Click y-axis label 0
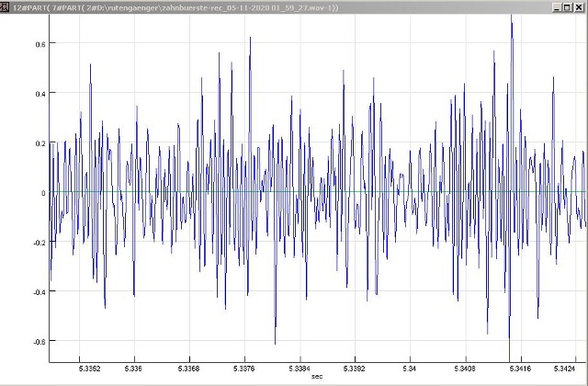 [43, 193]
